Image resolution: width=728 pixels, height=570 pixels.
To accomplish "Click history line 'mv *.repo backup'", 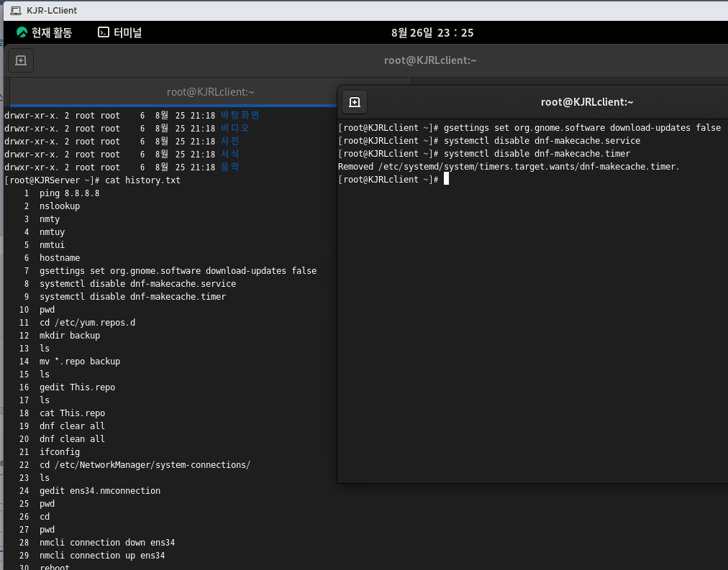I will coord(80,362).
